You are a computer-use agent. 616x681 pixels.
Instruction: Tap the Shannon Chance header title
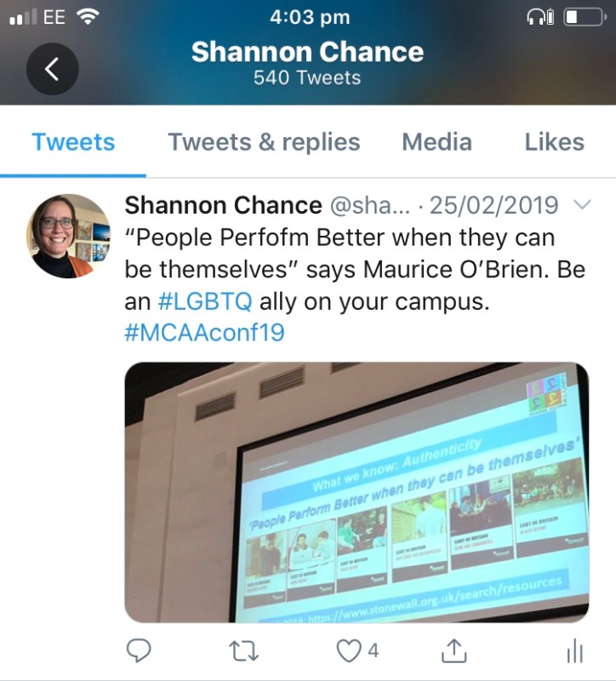click(307, 51)
